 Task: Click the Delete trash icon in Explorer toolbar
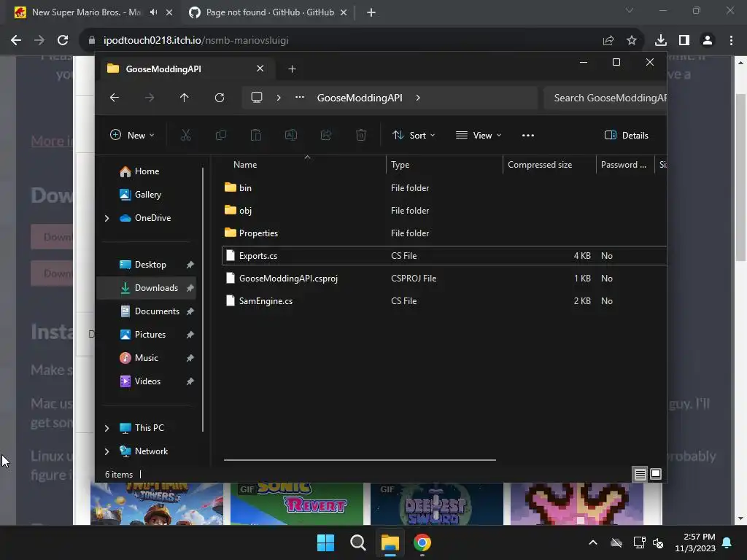coord(361,135)
